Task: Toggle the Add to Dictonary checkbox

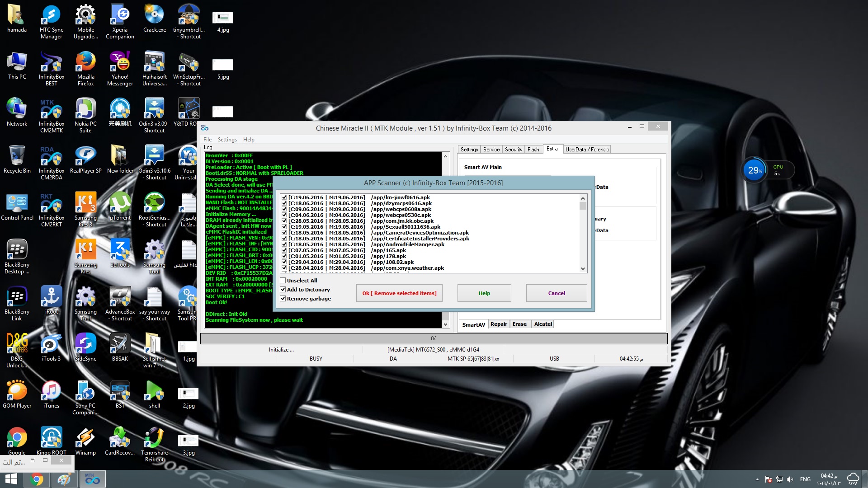Action: 283,290
